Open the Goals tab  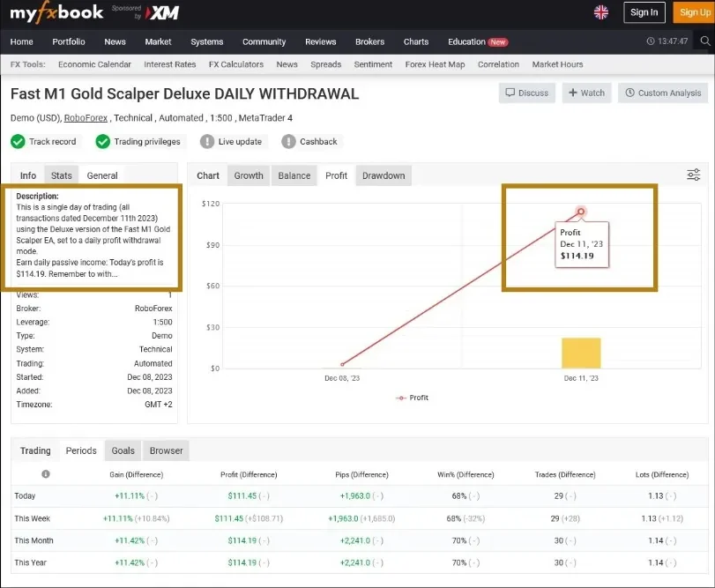pyautogui.click(x=123, y=450)
